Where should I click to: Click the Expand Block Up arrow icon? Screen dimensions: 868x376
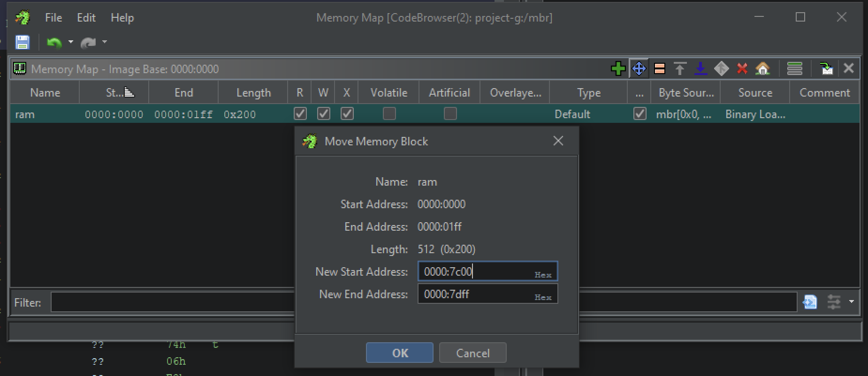tap(680, 69)
